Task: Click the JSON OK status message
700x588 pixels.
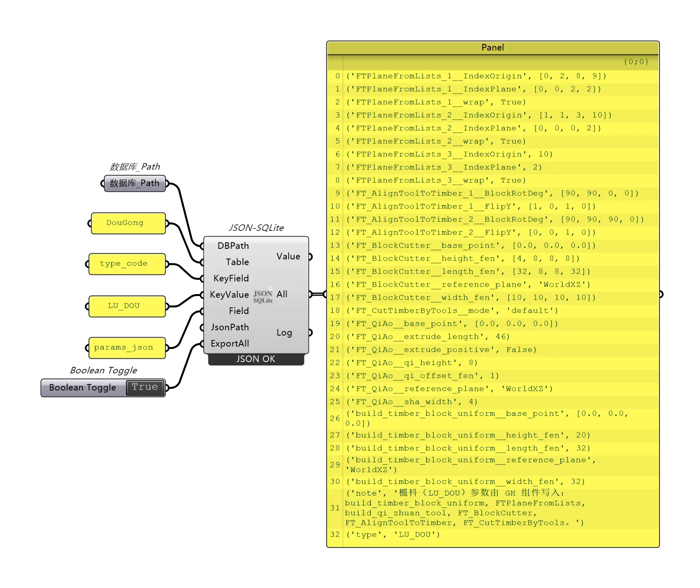Action: click(x=256, y=359)
